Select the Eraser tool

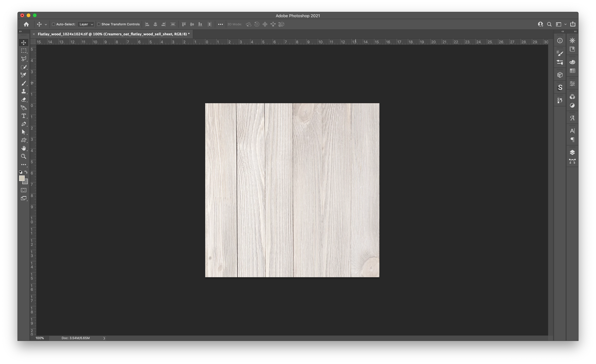pyautogui.click(x=23, y=100)
